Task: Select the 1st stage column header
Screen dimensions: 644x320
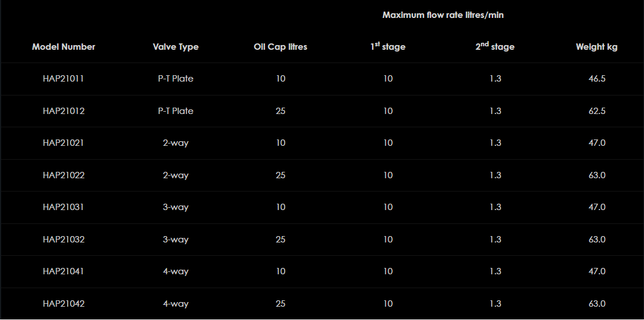Action: tap(388, 47)
